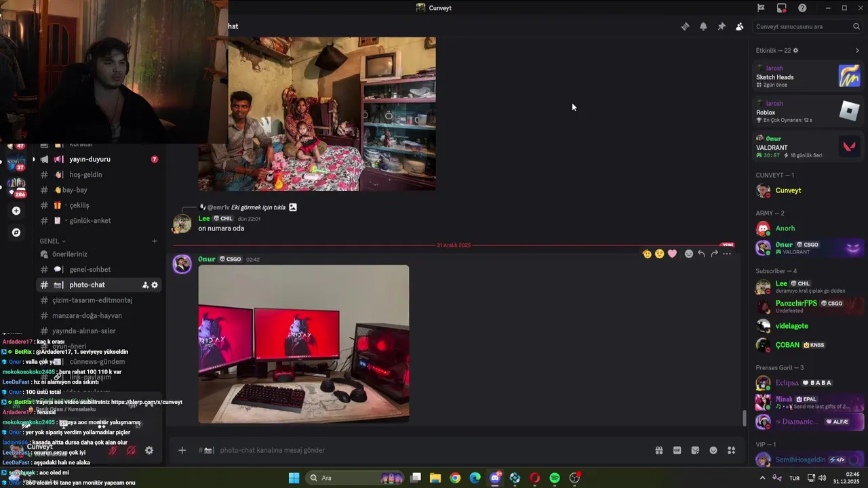Viewport: 868px width, 488px height.
Task: Open Spotify from the Windows taskbar
Action: [555, 478]
